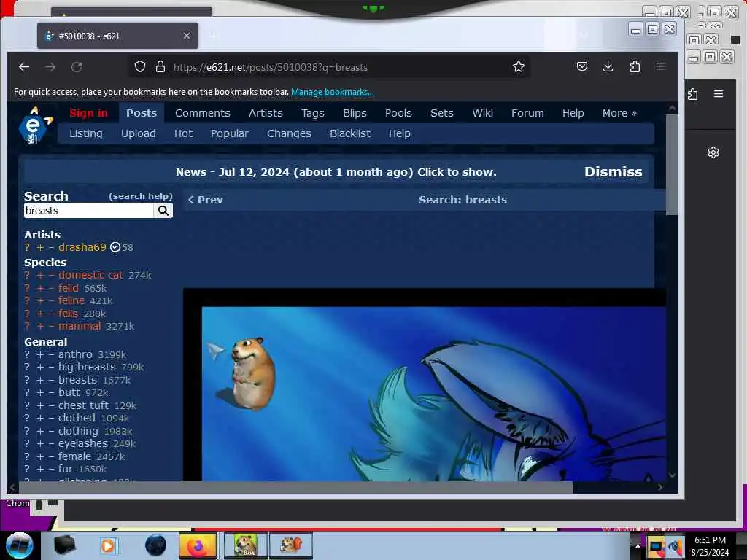Focus the search box containing breasts
The width and height of the screenshot is (747, 560).
88,211
